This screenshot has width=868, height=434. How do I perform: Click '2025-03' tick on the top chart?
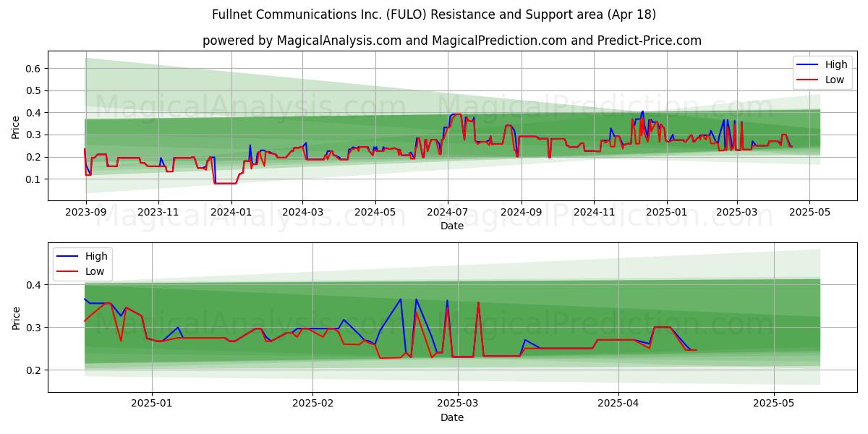(737, 212)
